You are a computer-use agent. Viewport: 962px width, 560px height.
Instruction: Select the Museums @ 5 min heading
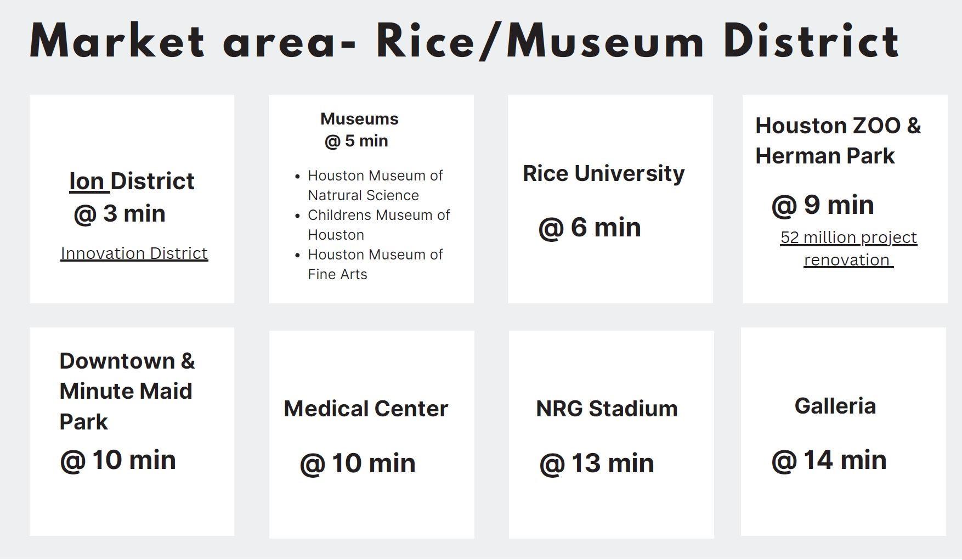[x=359, y=130]
